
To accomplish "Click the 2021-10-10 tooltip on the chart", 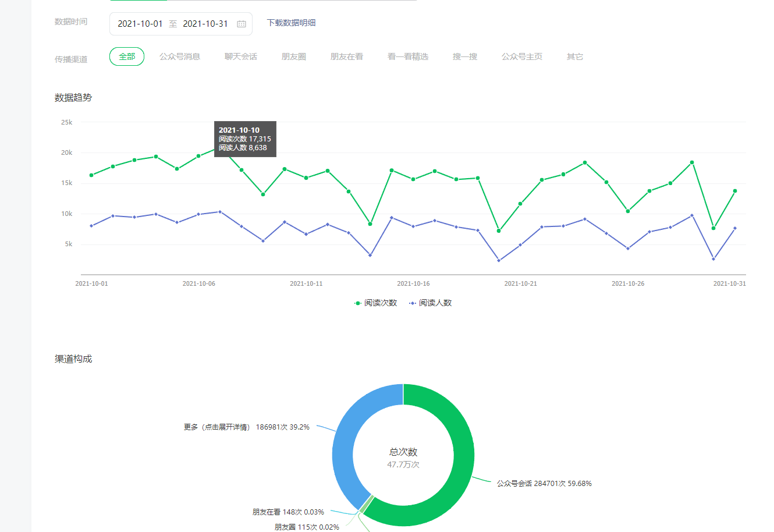I will 245,139.
